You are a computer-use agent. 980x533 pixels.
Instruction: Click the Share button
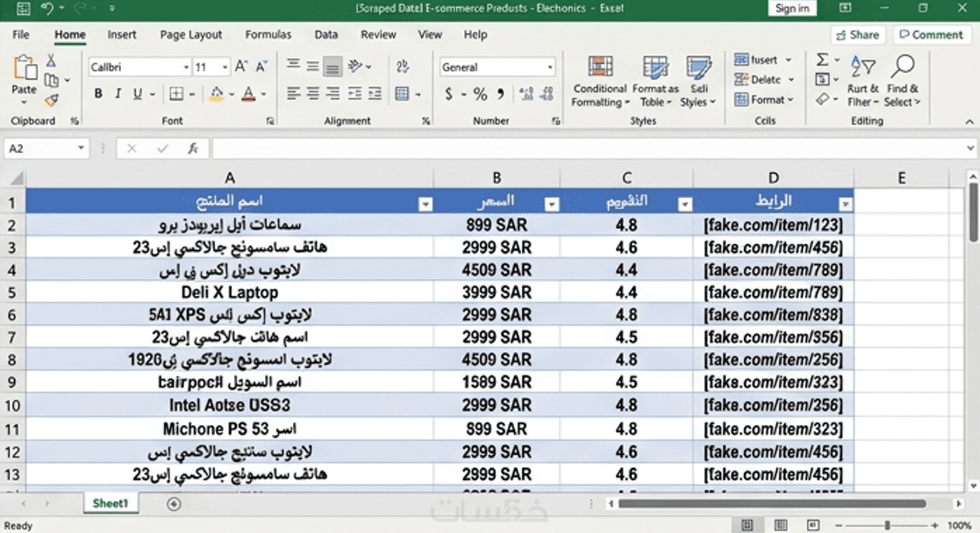click(x=858, y=35)
